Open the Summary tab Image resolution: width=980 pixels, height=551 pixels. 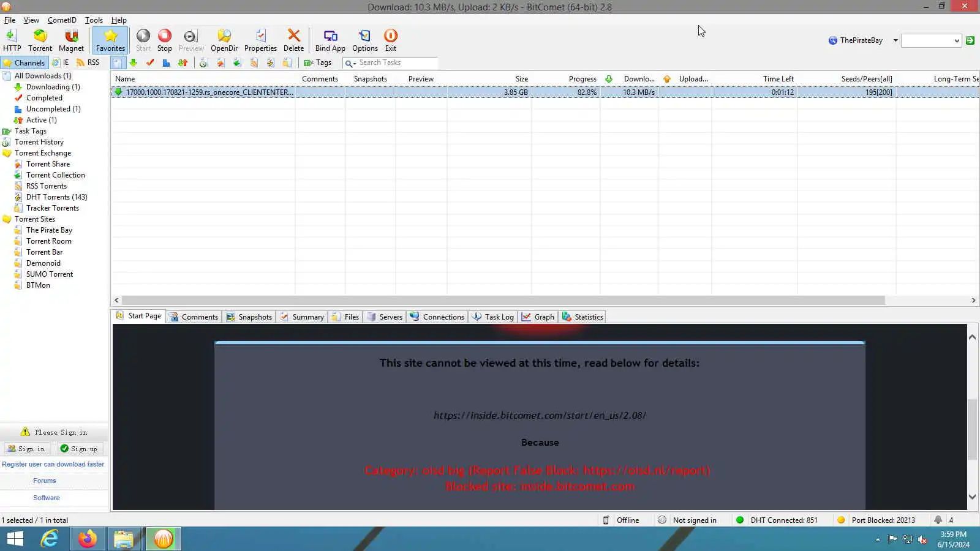tap(302, 317)
